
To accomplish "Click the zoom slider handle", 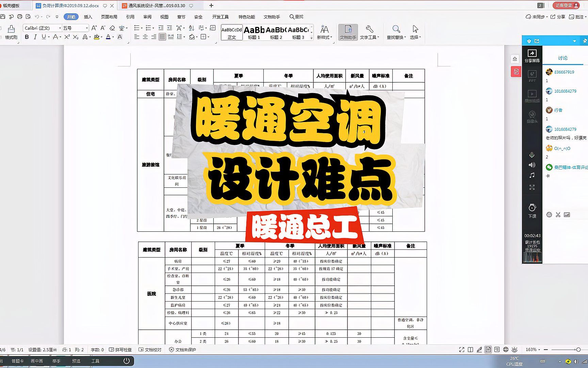I will tap(578, 350).
